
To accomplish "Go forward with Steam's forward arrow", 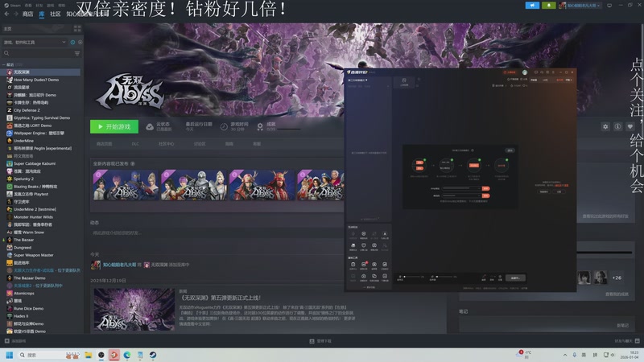I will click(15, 14).
